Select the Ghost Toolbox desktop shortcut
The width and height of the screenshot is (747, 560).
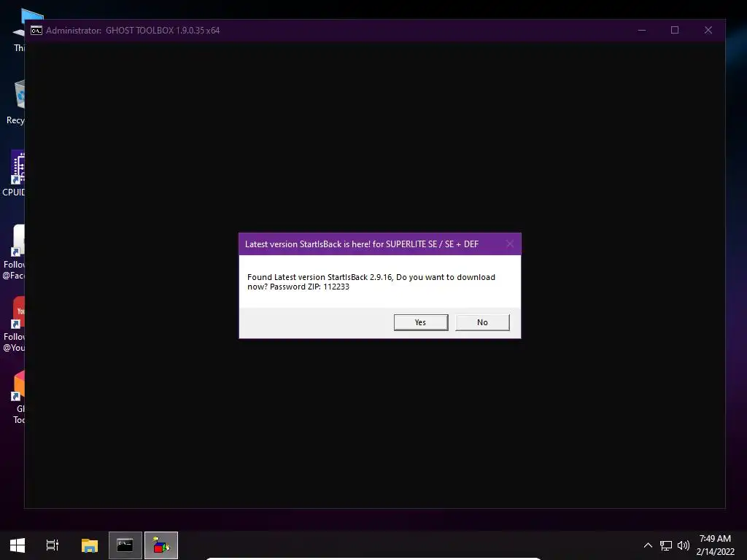click(x=18, y=397)
